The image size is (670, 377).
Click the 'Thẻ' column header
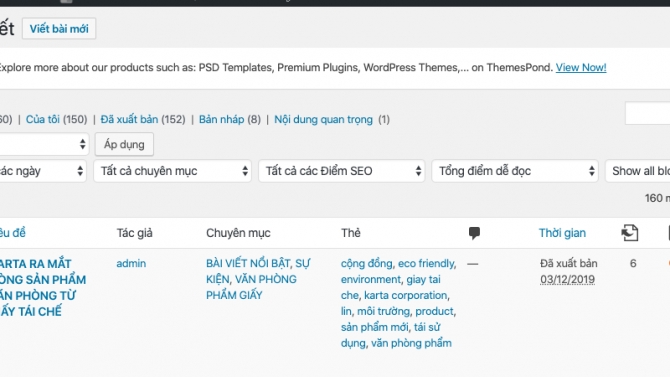(350, 233)
